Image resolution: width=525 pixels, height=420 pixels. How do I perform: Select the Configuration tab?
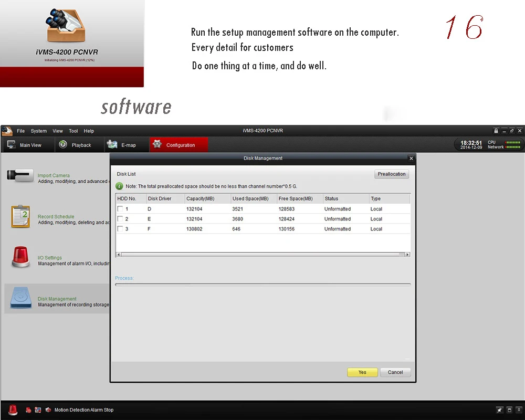179,145
